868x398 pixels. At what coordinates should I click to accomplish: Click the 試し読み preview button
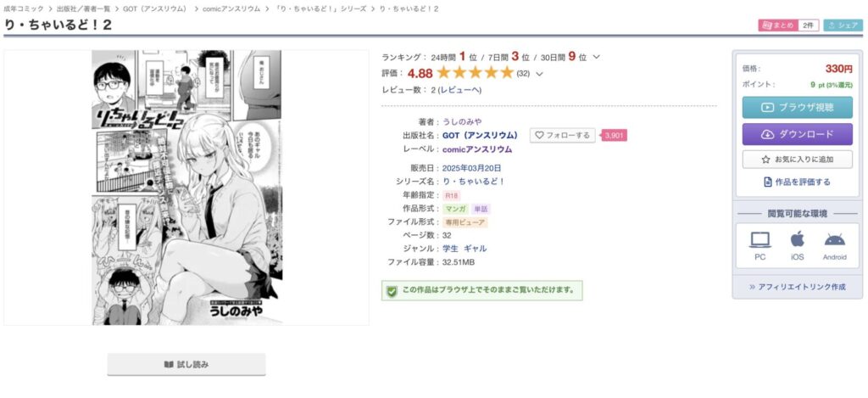[x=186, y=365]
